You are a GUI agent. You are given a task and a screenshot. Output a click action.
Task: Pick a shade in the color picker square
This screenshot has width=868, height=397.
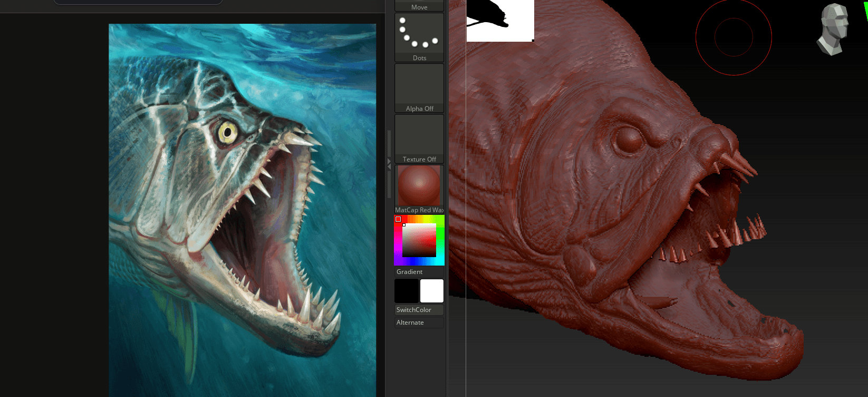click(419, 241)
